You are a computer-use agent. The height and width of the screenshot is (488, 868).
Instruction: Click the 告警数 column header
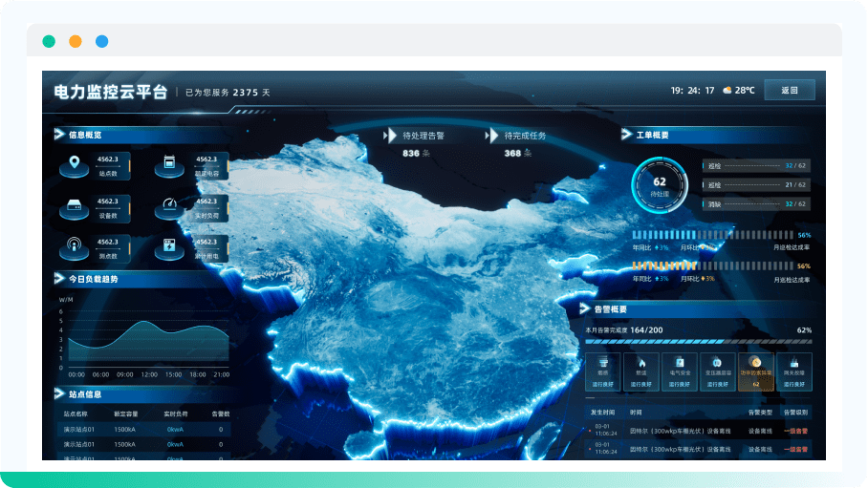click(x=220, y=414)
